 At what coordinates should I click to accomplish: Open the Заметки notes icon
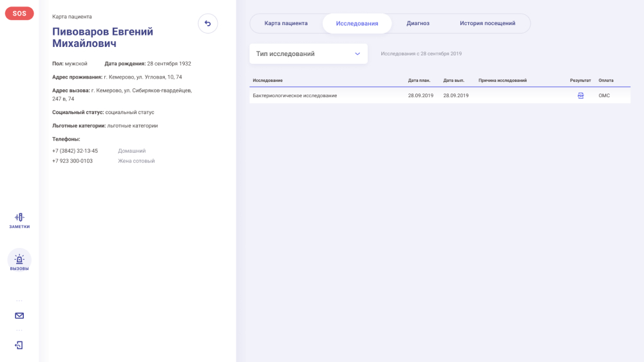click(x=19, y=221)
